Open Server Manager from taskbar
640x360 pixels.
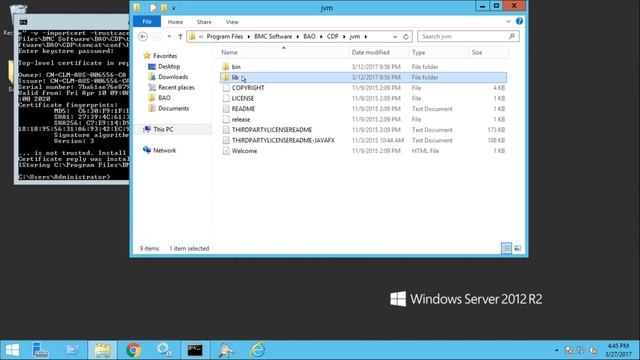click(x=40, y=350)
